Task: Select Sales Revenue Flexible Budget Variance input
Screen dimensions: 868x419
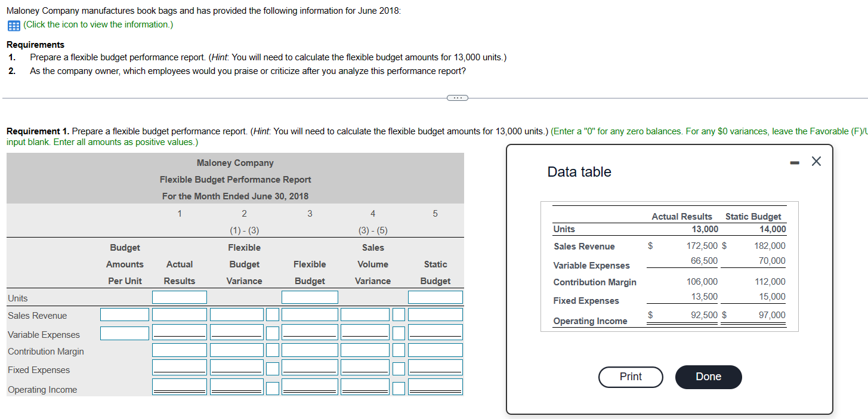Action: (237, 315)
